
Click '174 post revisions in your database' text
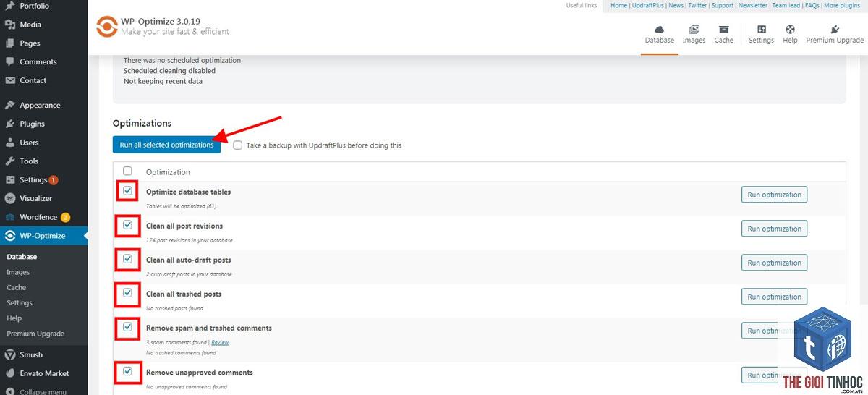pyautogui.click(x=190, y=240)
